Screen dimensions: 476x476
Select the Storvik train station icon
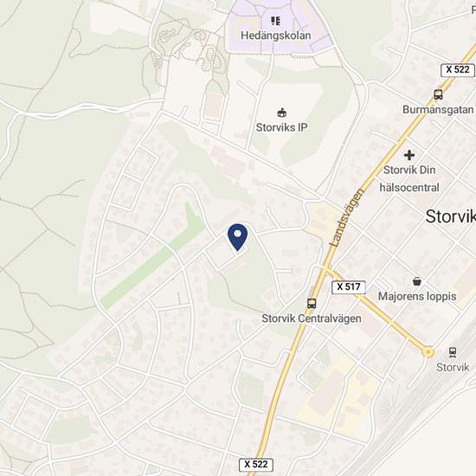[453, 352]
